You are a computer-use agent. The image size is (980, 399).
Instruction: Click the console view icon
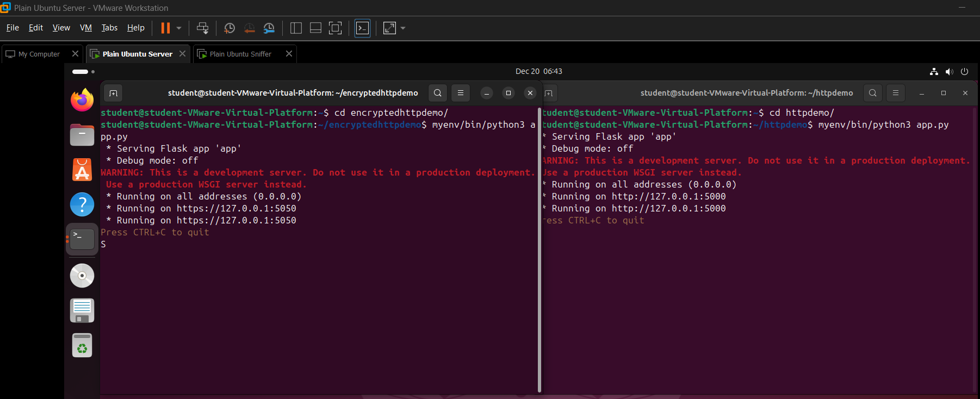tap(362, 28)
